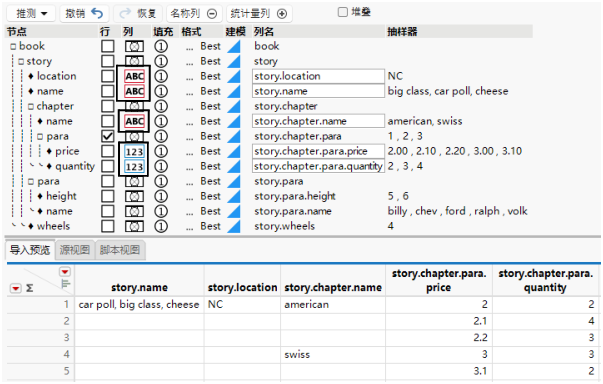The width and height of the screenshot is (603, 384).
Task: Collapse the story tree node
Action: [21, 62]
